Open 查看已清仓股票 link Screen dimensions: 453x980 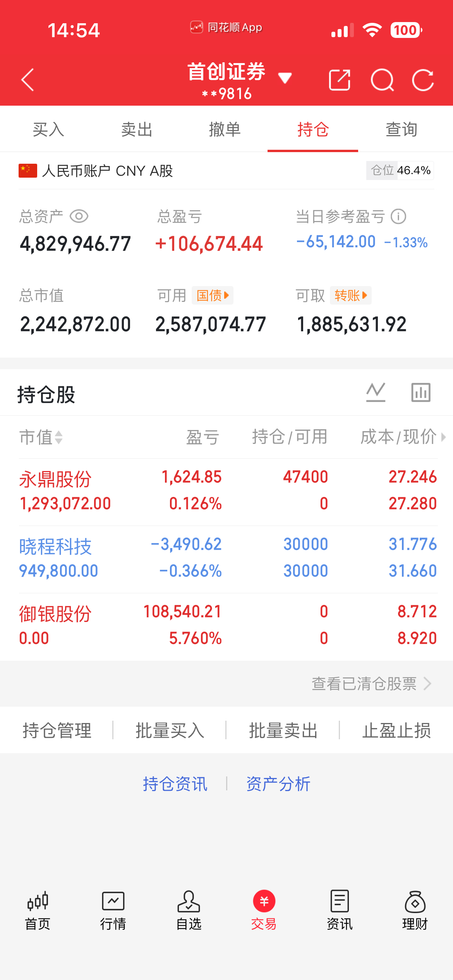coord(372,684)
